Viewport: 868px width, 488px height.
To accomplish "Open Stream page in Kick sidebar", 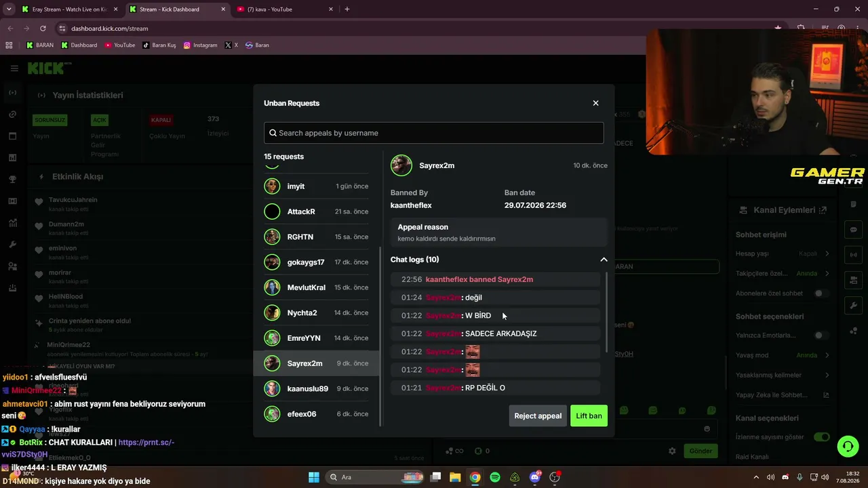I will point(13,93).
